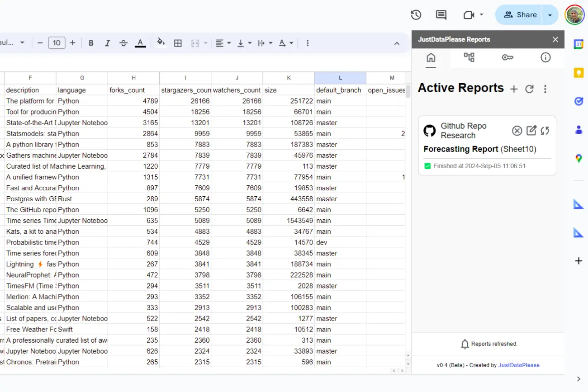This screenshot has height=392, width=588.
Task: Click the Share button
Action: click(519, 15)
